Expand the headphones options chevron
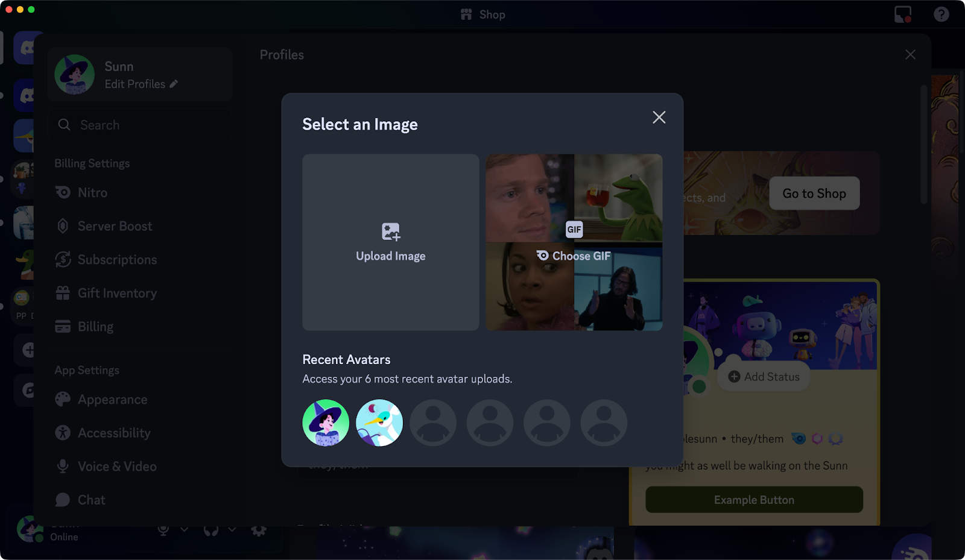Viewport: 965px width, 560px height. click(232, 529)
